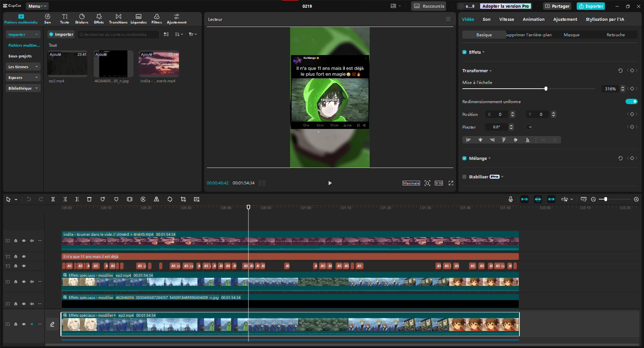Open the Stylisation par l'IA tab

605,19
